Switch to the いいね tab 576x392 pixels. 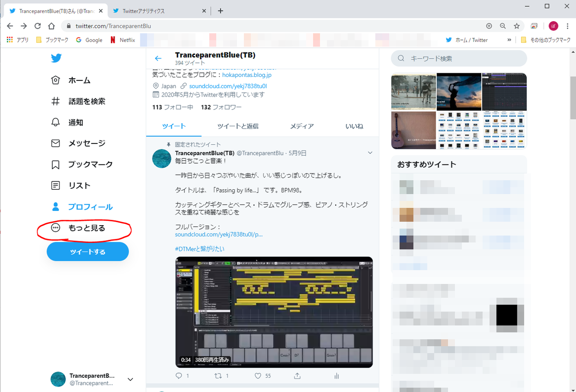pos(354,126)
